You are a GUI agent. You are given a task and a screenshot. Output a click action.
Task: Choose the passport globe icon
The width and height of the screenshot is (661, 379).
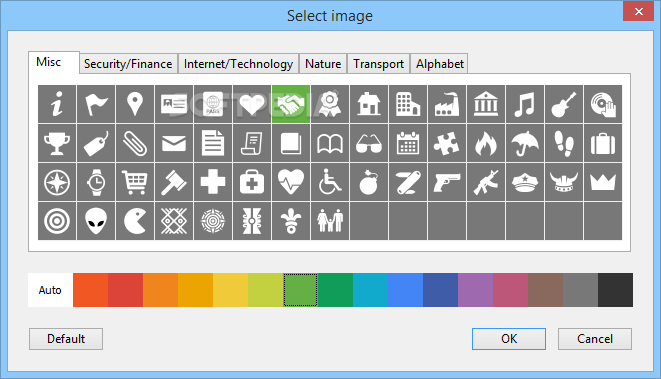pyautogui.click(x=213, y=104)
